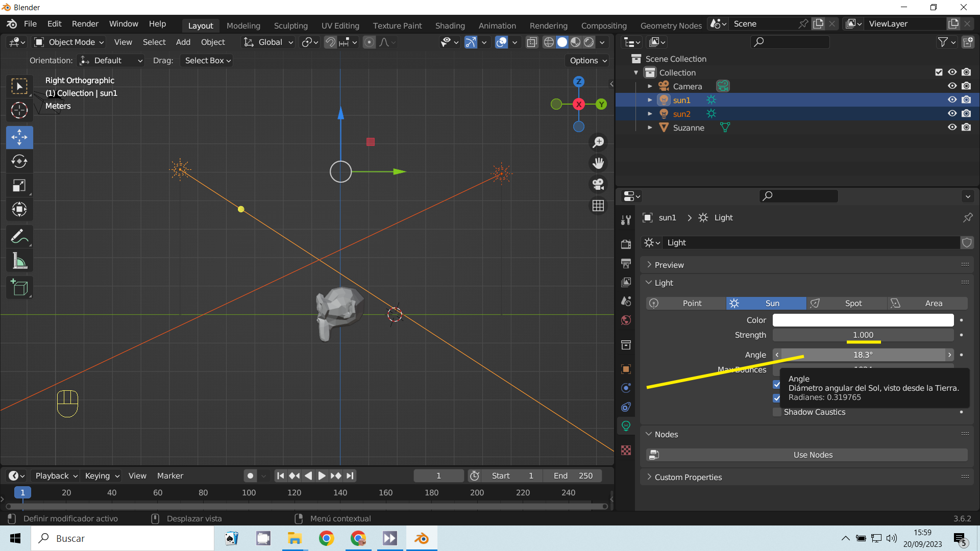
Task: Click the light Color swatch
Action: coord(863,320)
